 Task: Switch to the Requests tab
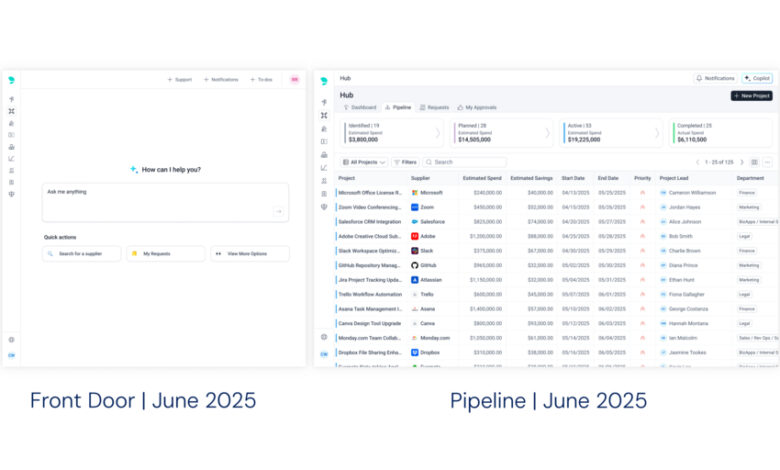pos(435,107)
